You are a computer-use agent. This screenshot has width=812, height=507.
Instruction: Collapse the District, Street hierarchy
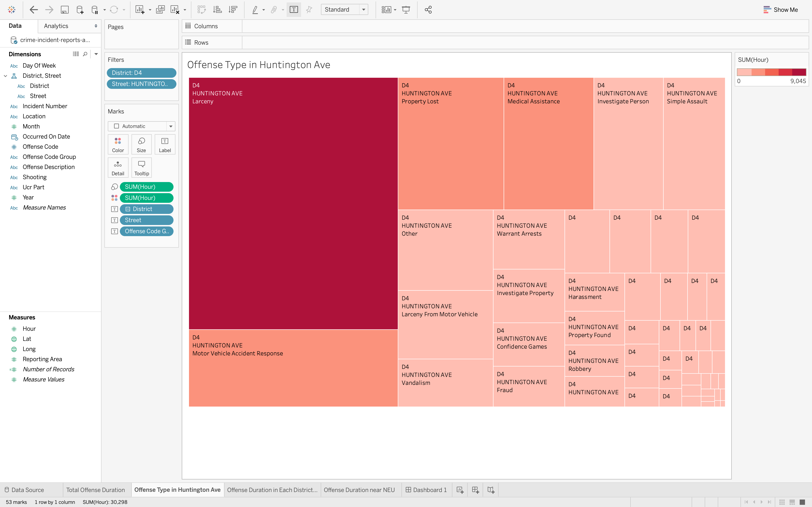(5, 76)
